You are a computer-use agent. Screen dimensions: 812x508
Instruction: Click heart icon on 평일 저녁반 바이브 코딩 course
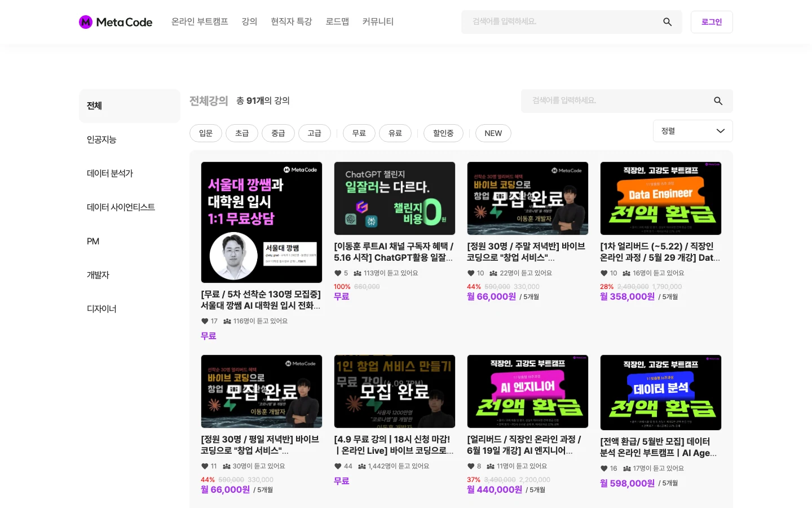(205, 466)
